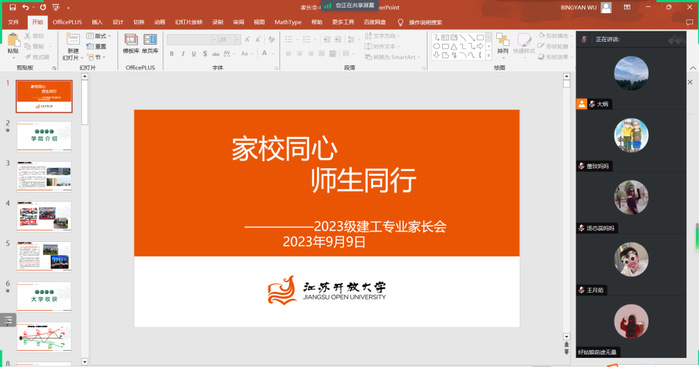699x367 pixels.
Task: Toggle text shadow
Action: coord(205,54)
